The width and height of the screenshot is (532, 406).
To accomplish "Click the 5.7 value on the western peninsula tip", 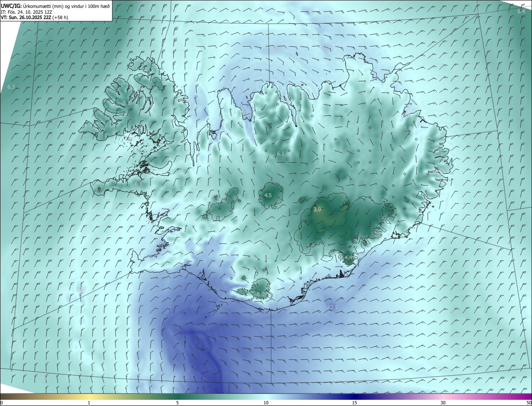I will pos(99,189).
